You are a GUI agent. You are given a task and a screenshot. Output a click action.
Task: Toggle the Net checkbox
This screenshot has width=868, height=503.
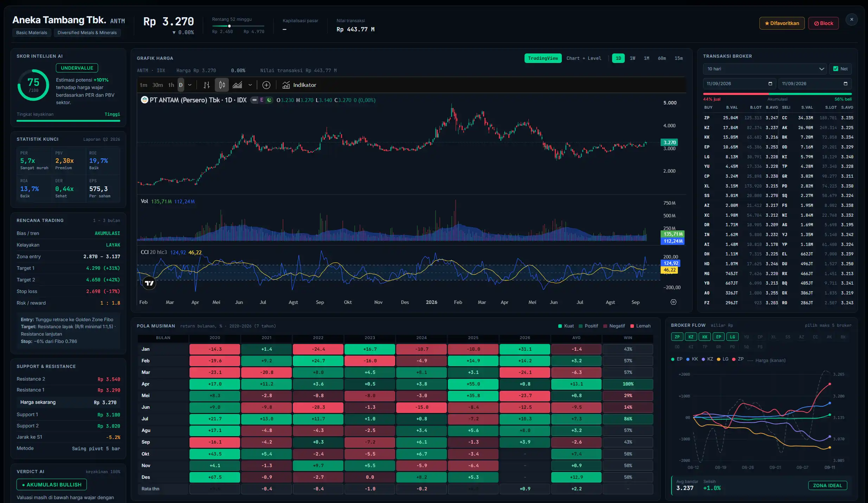click(836, 69)
